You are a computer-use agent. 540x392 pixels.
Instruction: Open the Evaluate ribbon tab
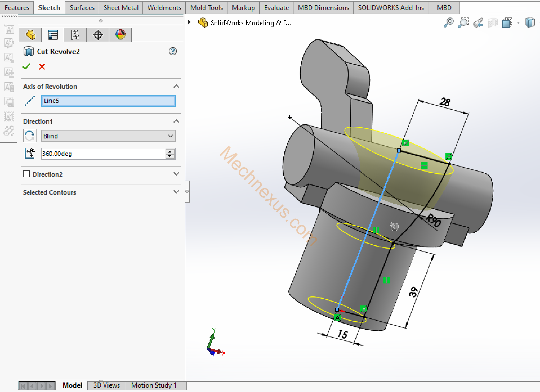[276, 8]
